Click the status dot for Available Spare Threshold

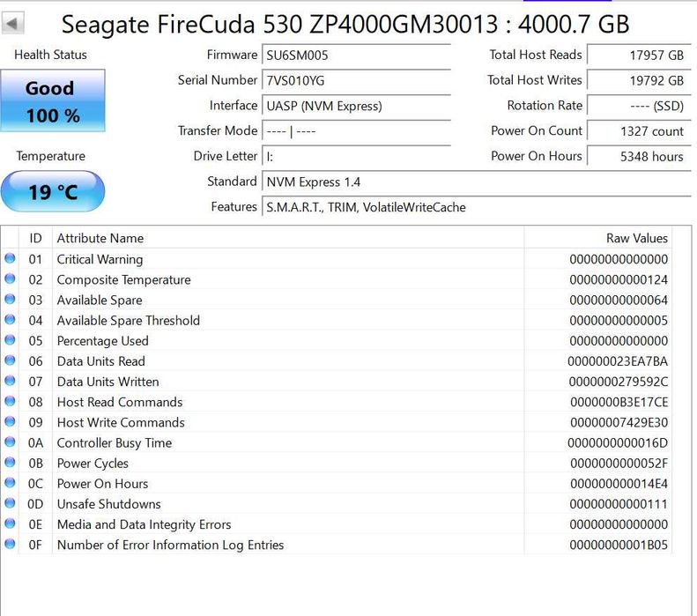(x=10, y=320)
